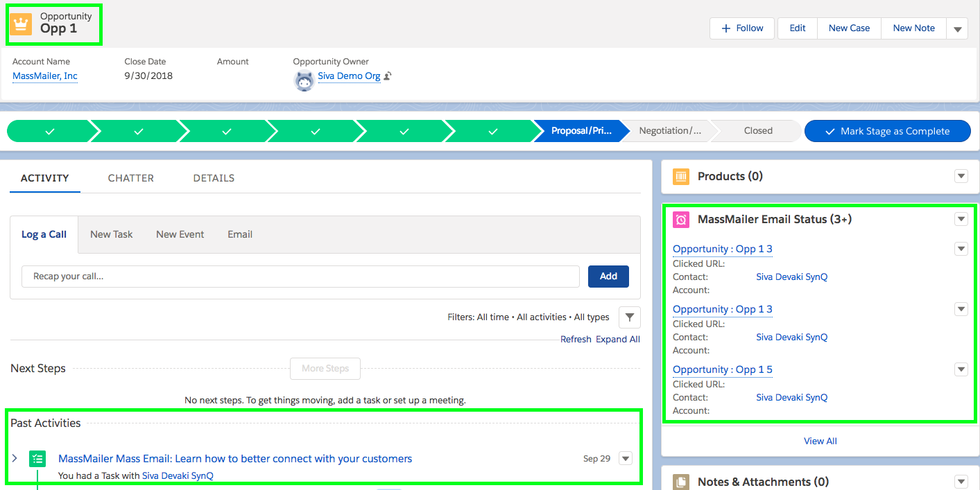Click the Notes & Attachments panel icon

[x=680, y=482]
